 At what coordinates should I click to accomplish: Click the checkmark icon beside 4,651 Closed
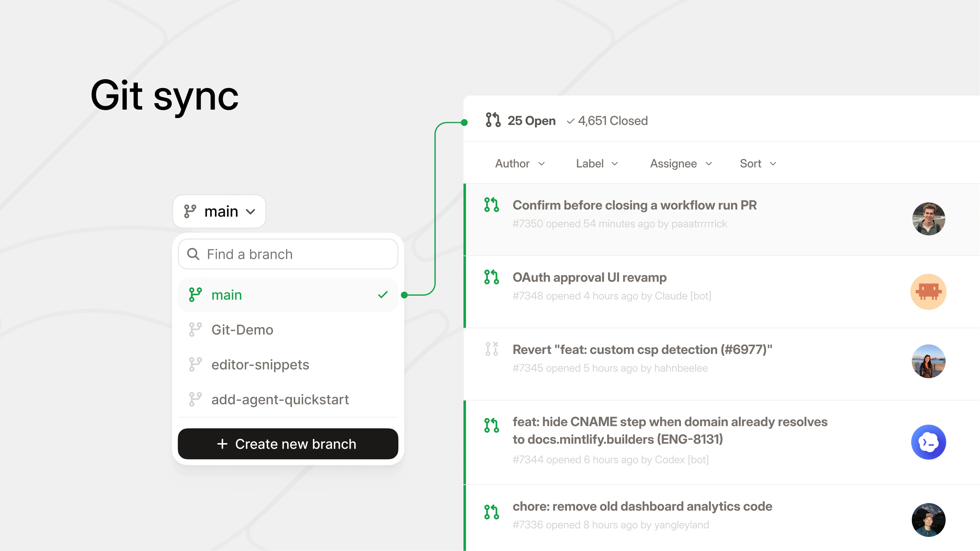tap(570, 121)
